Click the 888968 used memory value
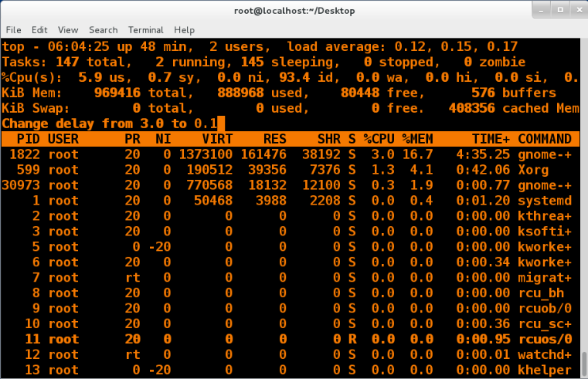The image size is (588, 379). (x=240, y=93)
